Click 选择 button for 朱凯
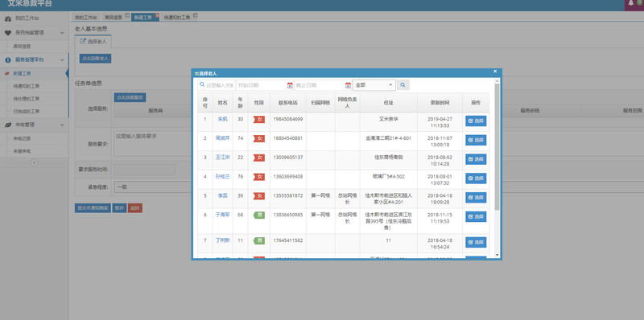This screenshot has height=320, width=644. point(476,121)
